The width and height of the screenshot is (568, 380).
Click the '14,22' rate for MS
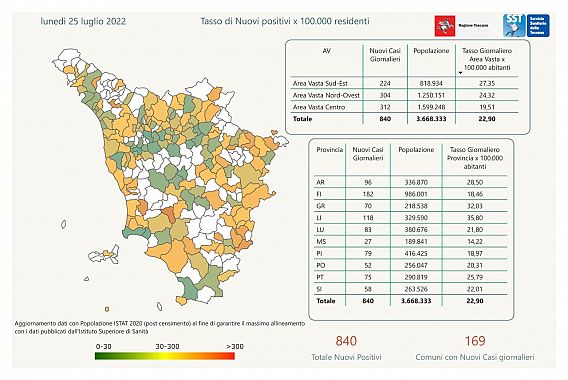click(475, 242)
